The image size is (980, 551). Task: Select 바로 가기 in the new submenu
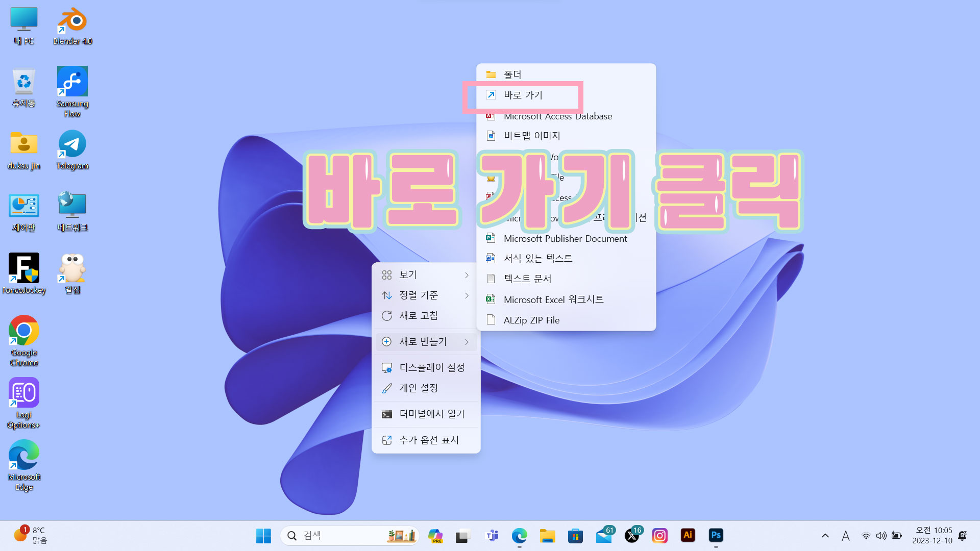523,95
